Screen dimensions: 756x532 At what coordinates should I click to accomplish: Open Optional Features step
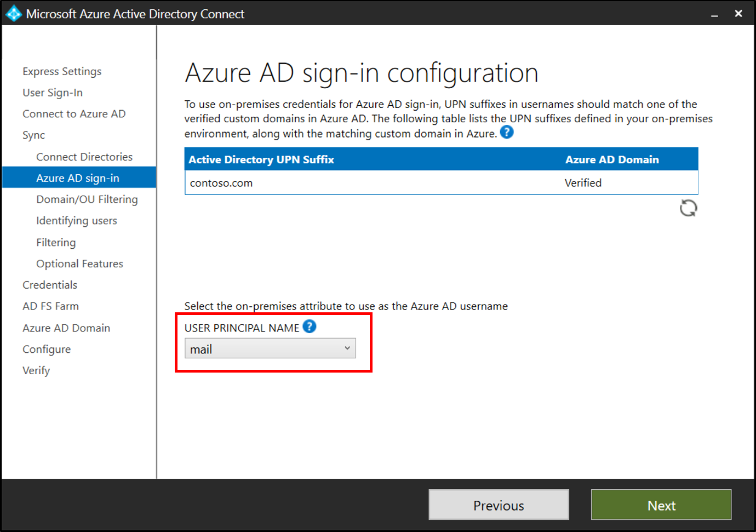[x=79, y=264]
